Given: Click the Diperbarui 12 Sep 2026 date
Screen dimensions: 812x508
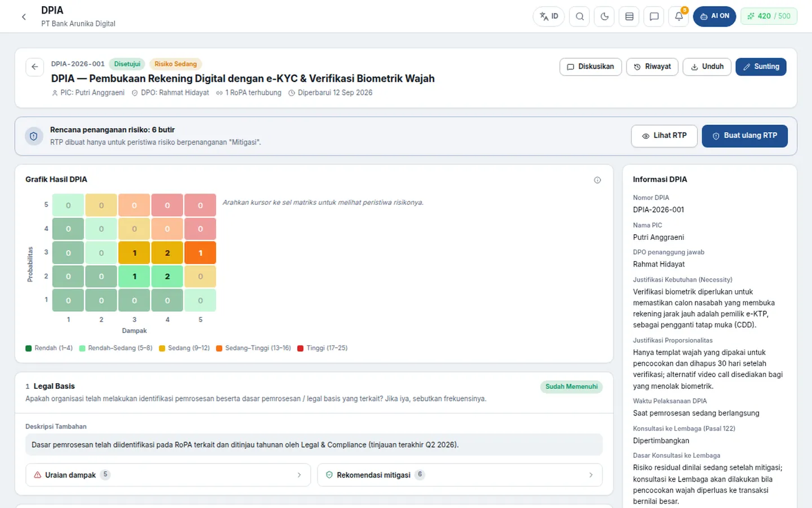Looking at the screenshot, I should tap(330, 93).
